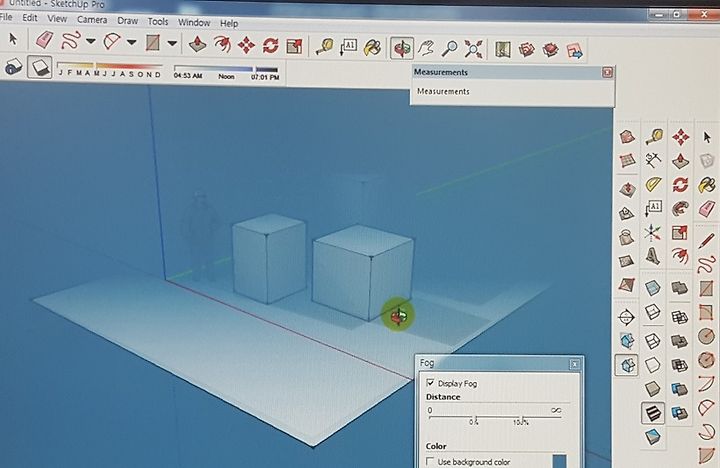Choose the Polygon drawing tool
Screen dimensions: 720x468
click(x=707, y=360)
